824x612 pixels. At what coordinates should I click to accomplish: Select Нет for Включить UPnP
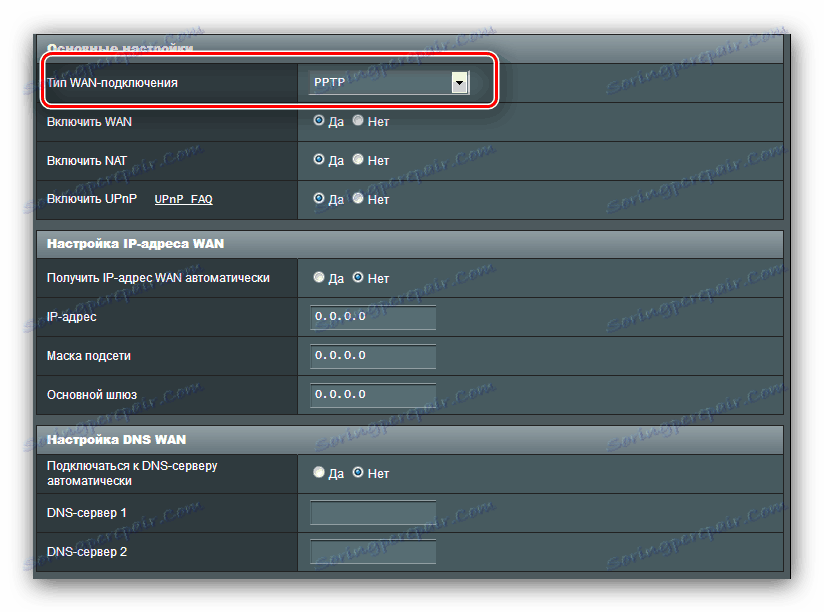(358, 198)
